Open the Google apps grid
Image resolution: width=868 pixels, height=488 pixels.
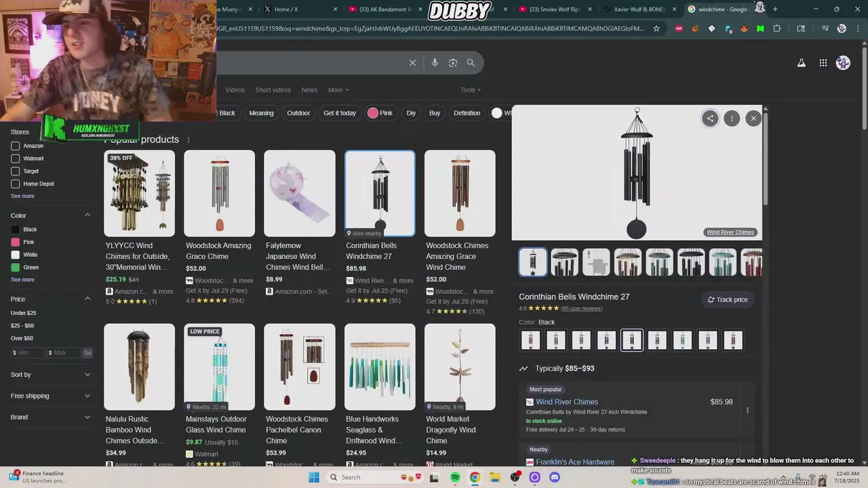(823, 63)
